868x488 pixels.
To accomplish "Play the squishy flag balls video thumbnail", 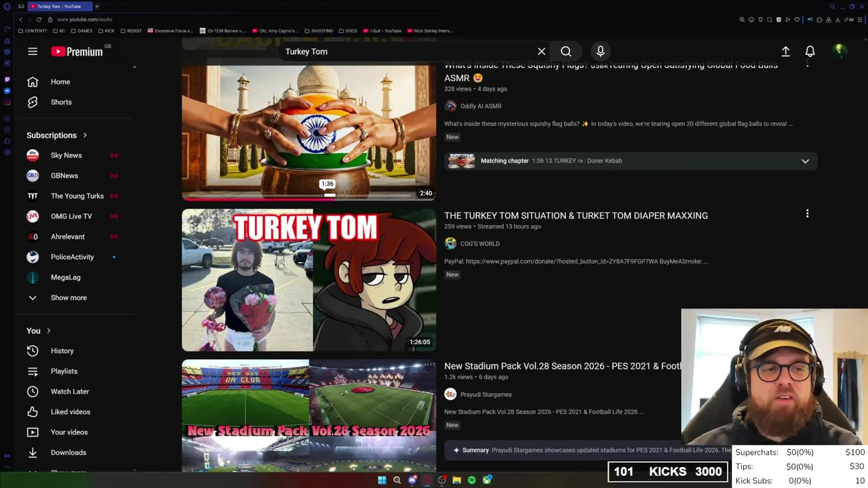I will (x=309, y=132).
